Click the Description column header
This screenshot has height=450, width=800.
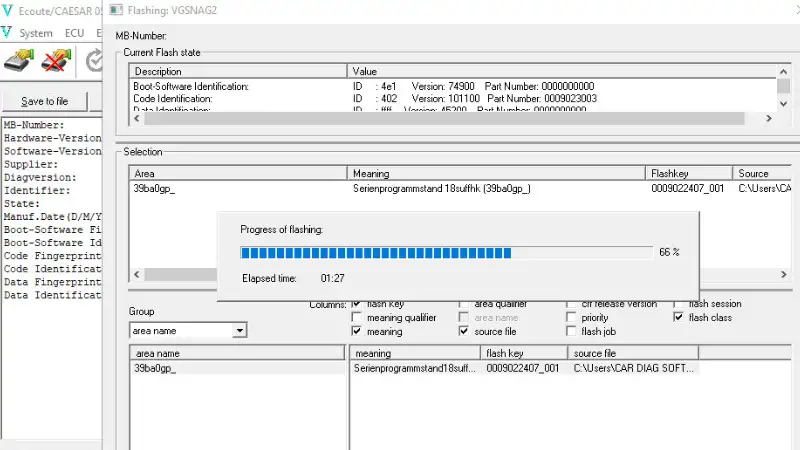[238, 71]
